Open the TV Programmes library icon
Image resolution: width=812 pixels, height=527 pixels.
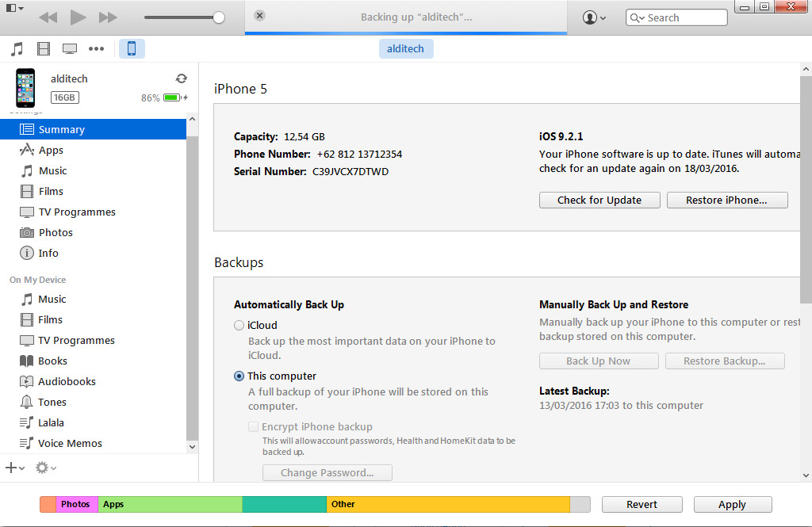(x=70, y=48)
